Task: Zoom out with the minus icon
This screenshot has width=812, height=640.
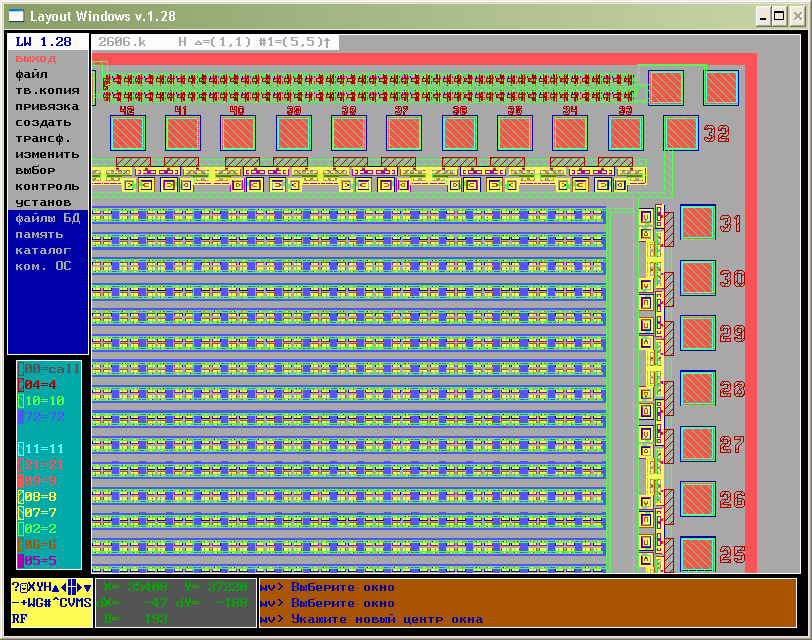Action: point(16,603)
